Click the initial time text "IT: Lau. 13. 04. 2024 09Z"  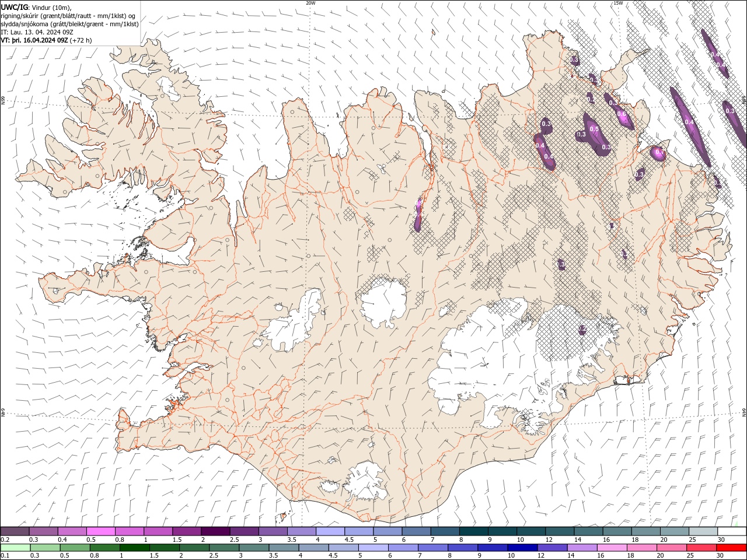[38, 32]
